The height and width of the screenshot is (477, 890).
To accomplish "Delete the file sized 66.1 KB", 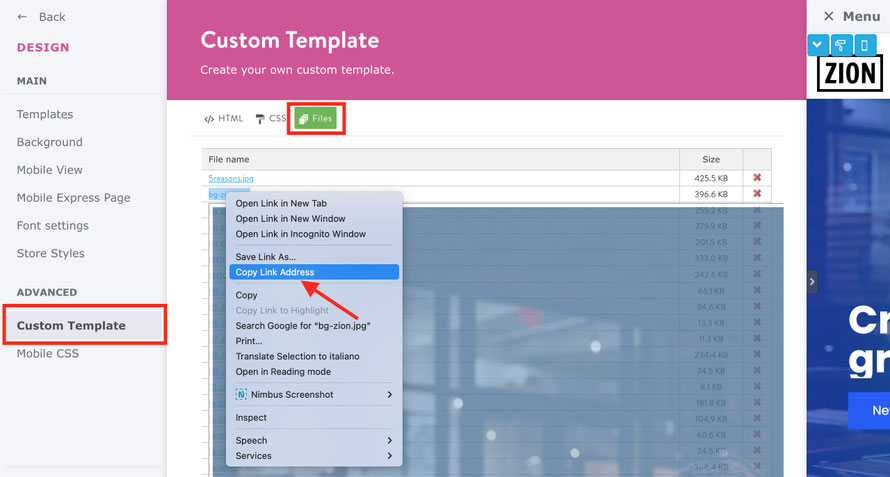I will tap(757, 290).
